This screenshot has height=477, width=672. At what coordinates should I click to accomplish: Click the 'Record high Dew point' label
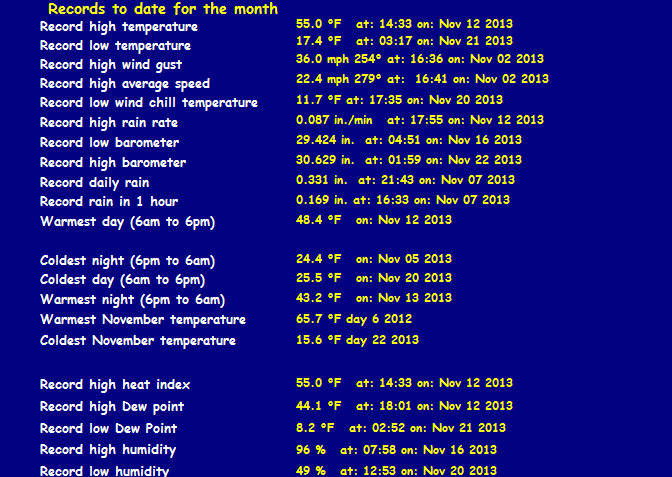click(112, 407)
